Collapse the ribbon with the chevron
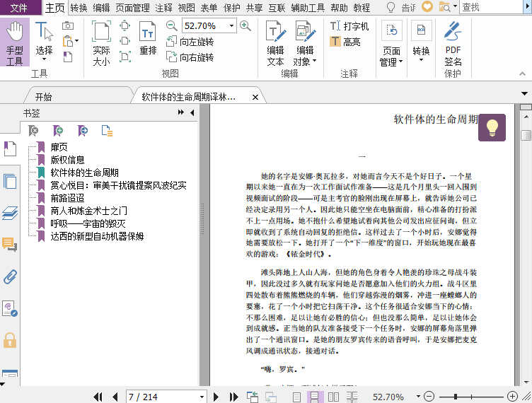532x403 pixels. [x=523, y=74]
